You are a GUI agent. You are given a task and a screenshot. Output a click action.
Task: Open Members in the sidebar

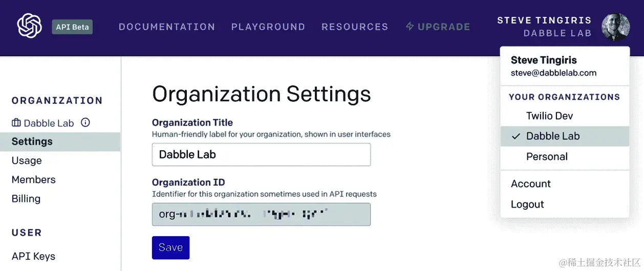click(x=33, y=179)
